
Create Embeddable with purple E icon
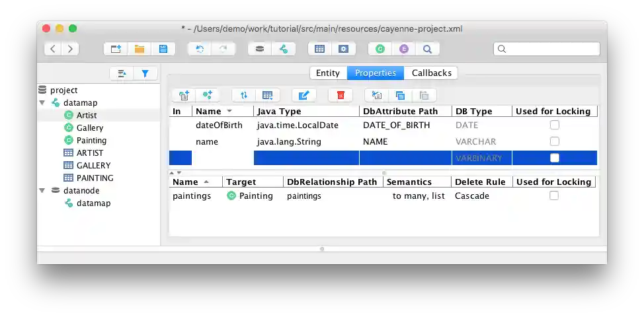[404, 50]
